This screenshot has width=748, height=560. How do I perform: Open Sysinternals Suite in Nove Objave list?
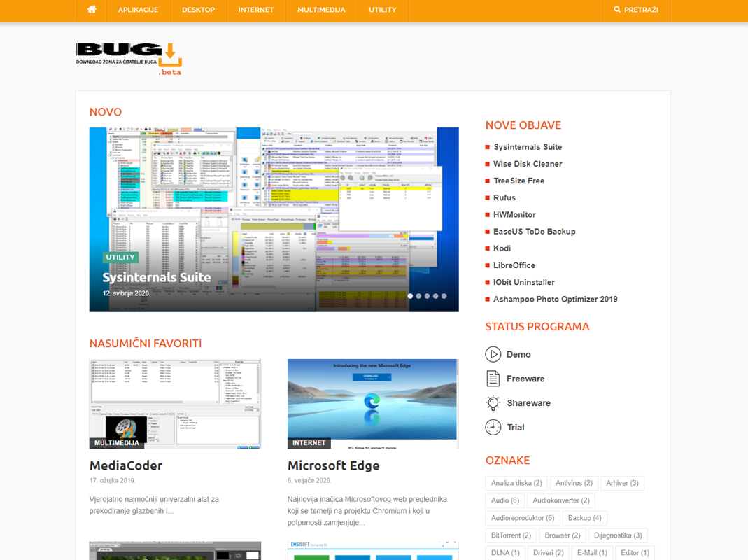528,147
